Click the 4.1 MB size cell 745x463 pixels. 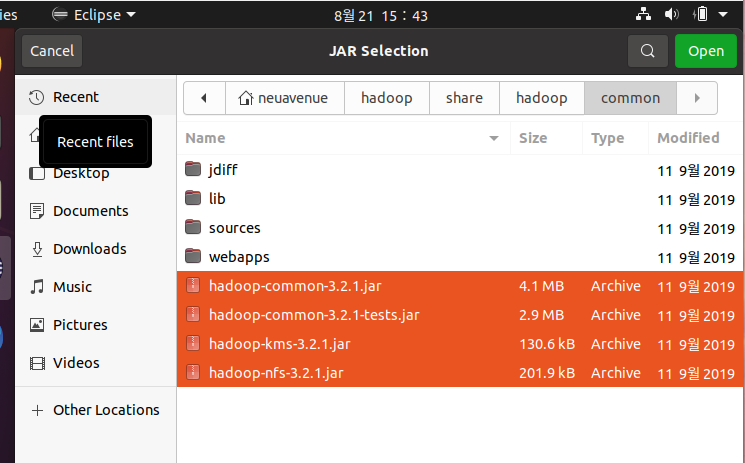[x=541, y=286]
